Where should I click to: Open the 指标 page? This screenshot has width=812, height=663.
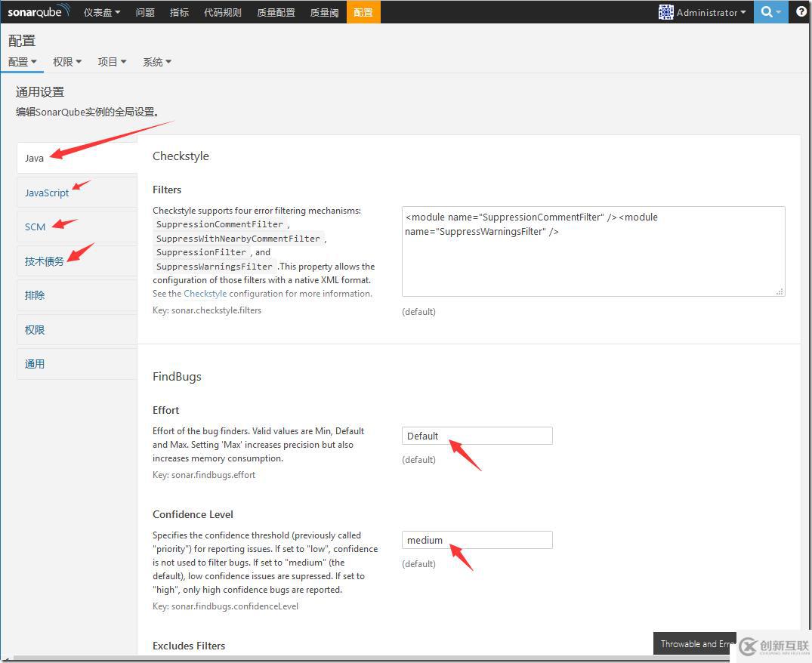(179, 12)
